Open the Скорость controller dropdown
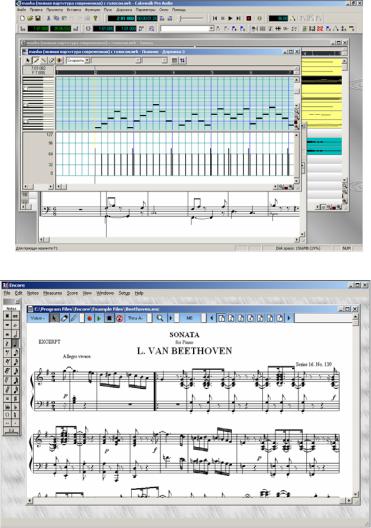Screen dimensions: 371x528 pyautogui.click(x=78, y=61)
